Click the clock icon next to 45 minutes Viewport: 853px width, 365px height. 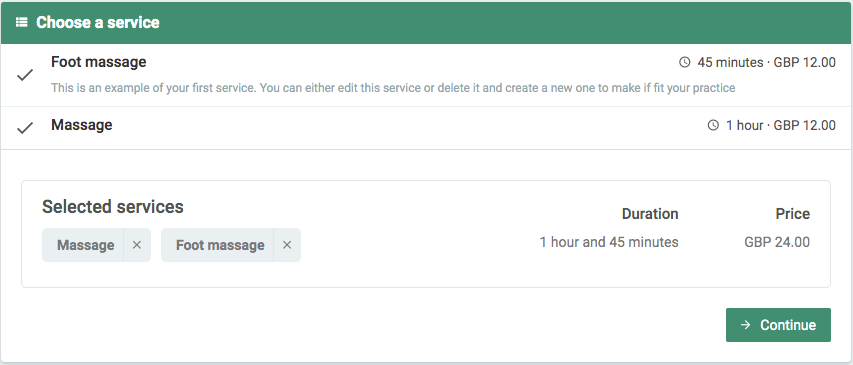point(684,63)
